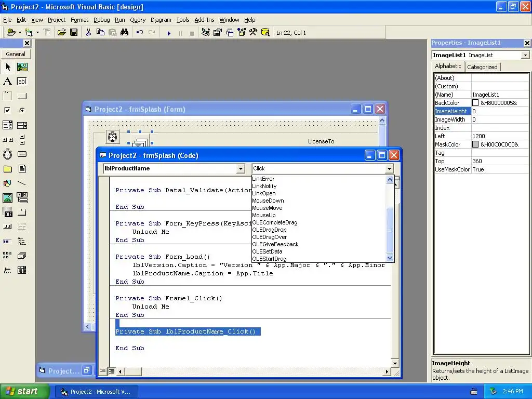Select the CommandButton control tool

tap(22, 96)
